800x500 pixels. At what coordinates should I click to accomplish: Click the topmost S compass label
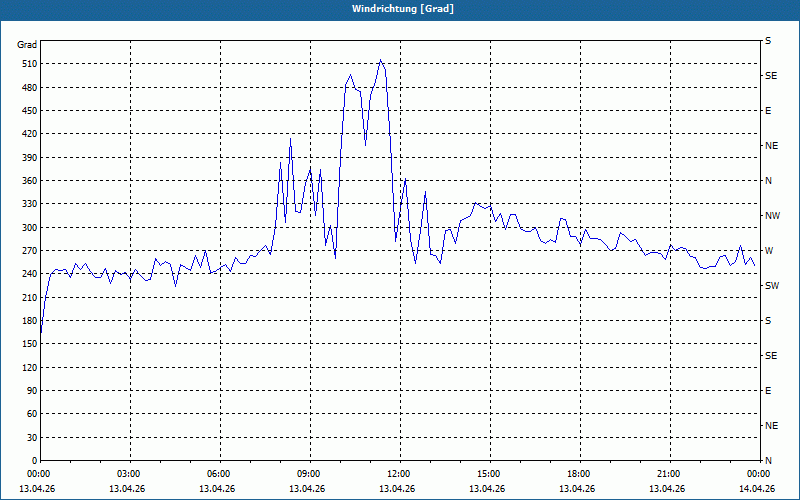(x=768, y=41)
